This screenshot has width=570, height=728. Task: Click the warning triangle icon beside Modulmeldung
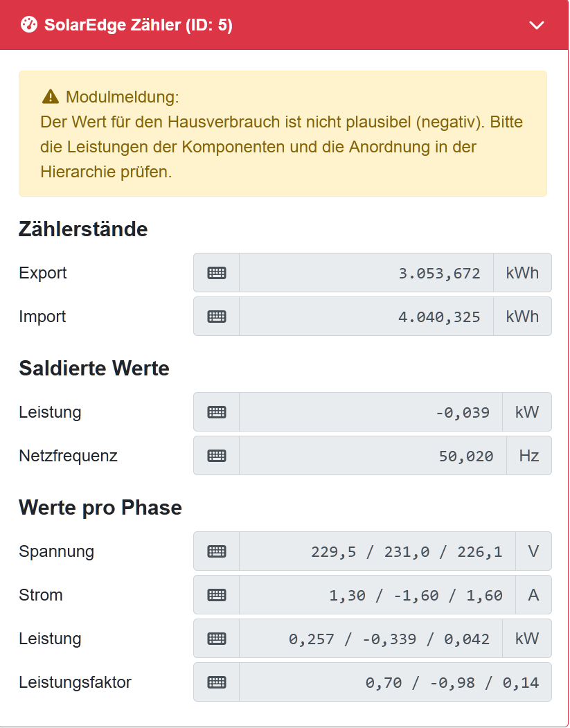pyautogui.click(x=51, y=96)
